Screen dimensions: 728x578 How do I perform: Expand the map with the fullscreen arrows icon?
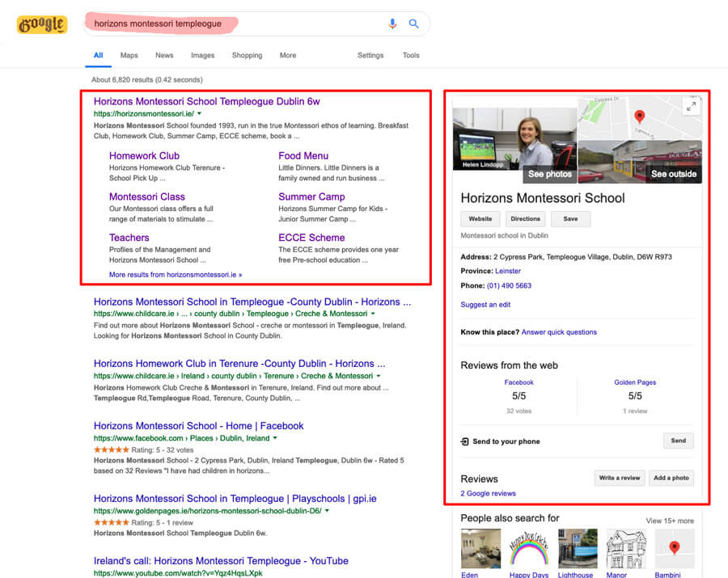coord(692,106)
